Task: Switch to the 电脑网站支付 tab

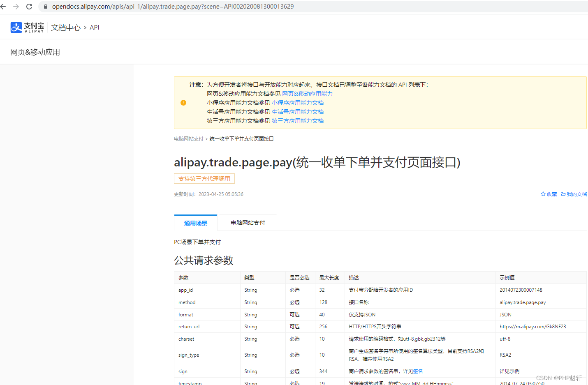Action: pyautogui.click(x=247, y=222)
